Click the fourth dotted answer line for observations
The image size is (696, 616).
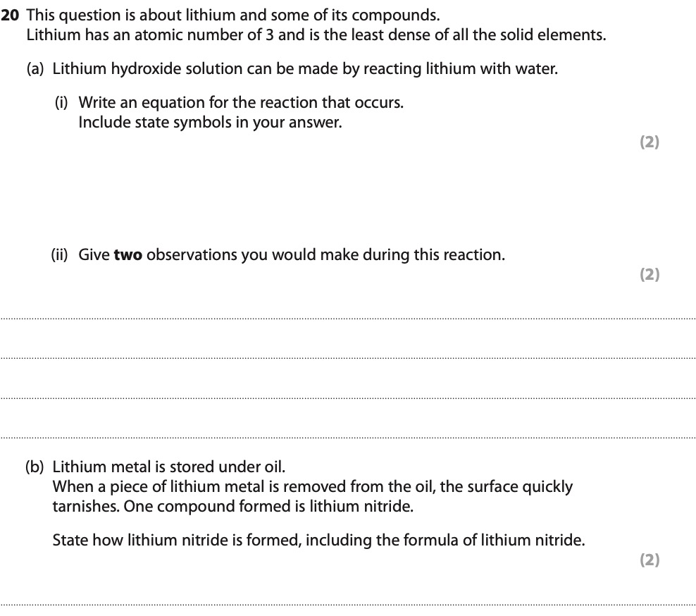click(x=348, y=438)
